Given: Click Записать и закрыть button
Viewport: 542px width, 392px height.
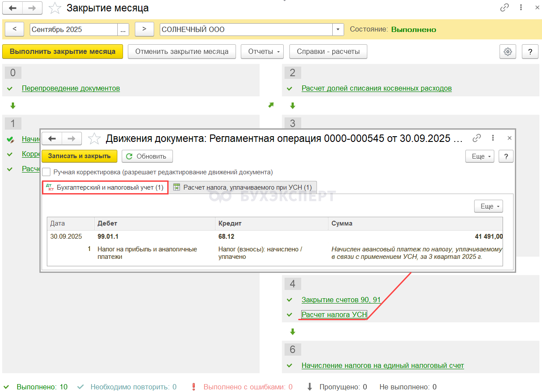Looking at the screenshot, I should pyautogui.click(x=80, y=156).
